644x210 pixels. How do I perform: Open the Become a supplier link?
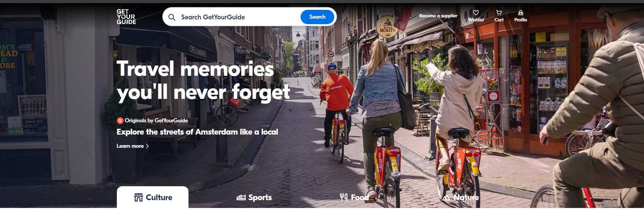point(438,16)
